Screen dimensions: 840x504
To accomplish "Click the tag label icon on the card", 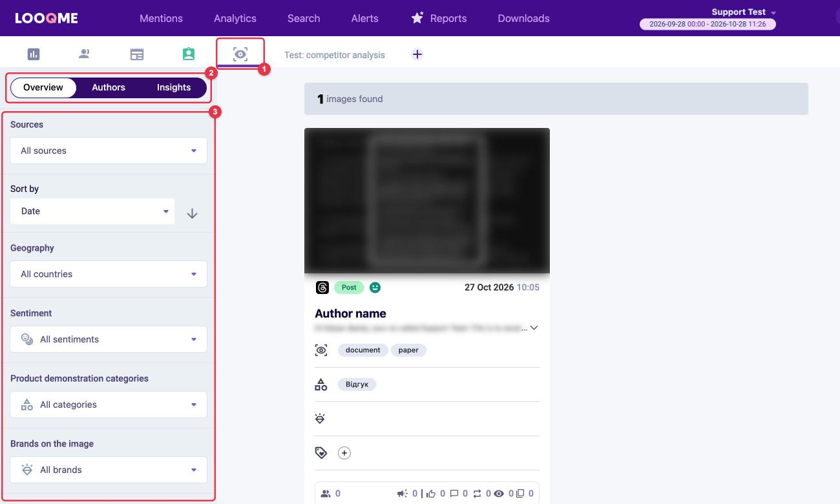I will [321, 453].
